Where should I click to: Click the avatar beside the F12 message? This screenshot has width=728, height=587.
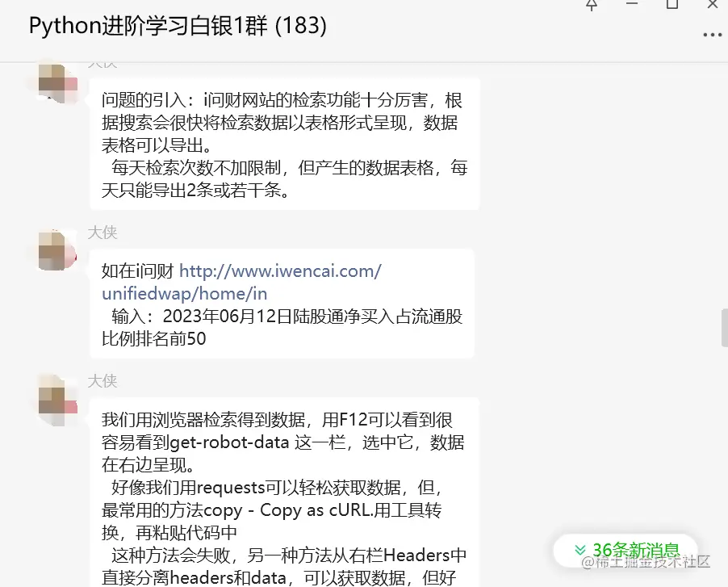tap(57, 400)
